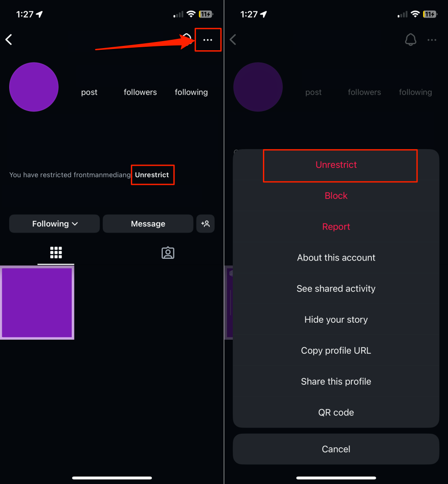Tap the add-person suggestion icon button
The width and height of the screenshot is (448, 484).
pyautogui.click(x=206, y=223)
